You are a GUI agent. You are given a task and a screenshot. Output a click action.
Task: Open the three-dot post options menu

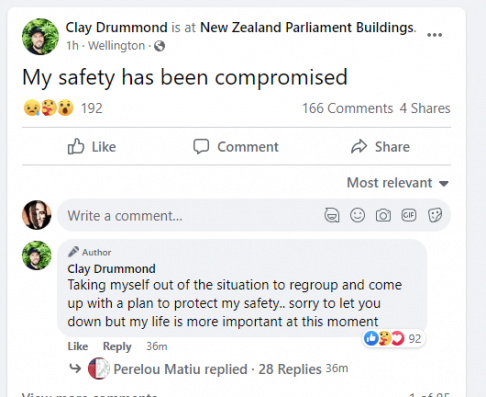click(x=434, y=35)
